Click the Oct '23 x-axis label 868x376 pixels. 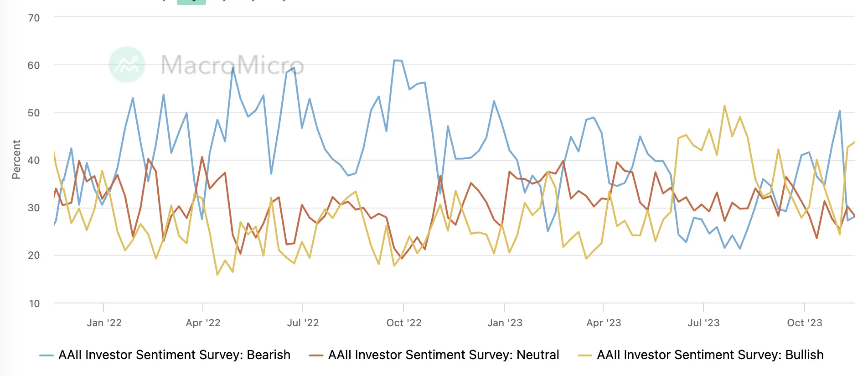tap(805, 323)
